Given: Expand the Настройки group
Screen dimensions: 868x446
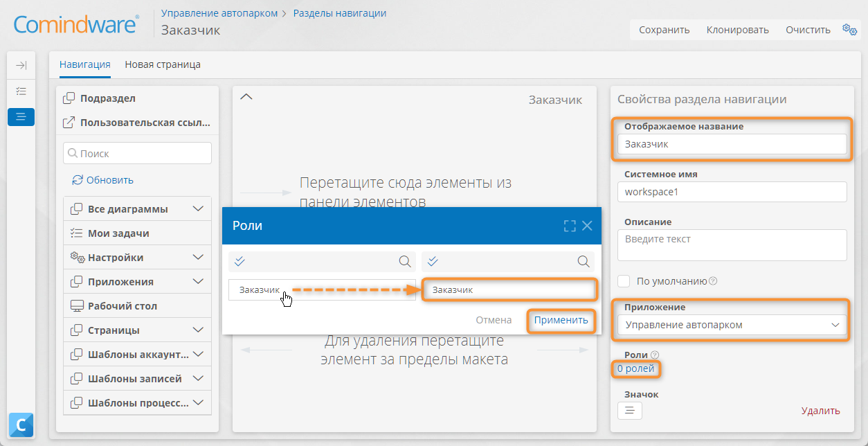Looking at the screenshot, I should point(198,258).
